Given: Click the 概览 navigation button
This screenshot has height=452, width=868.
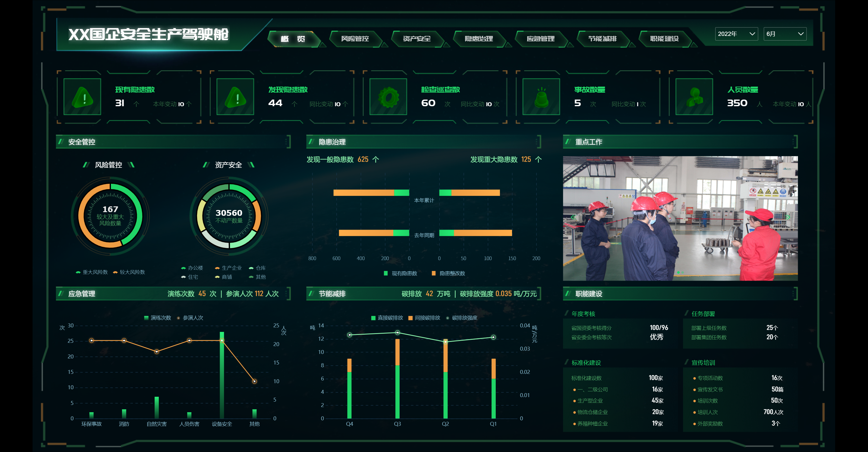Looking at the screenshot, I should pyautogui.click(x=293, y=39).
